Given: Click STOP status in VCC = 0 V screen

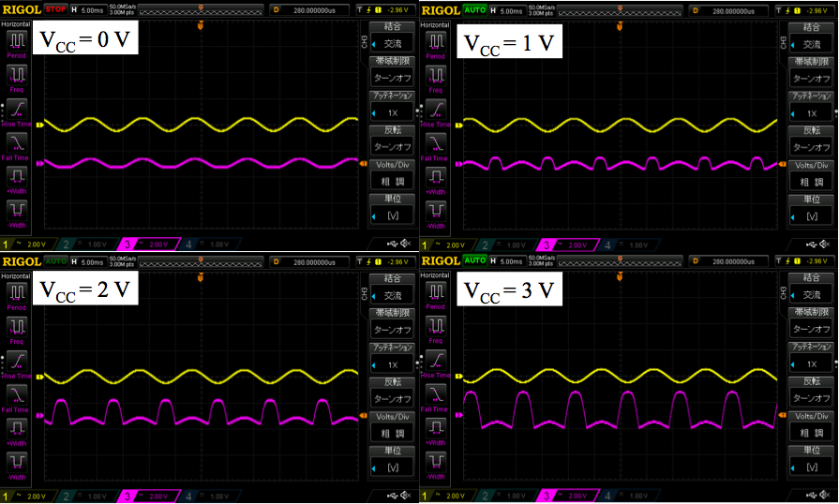Looking at the screenshot, I should [x=55, y=9].
